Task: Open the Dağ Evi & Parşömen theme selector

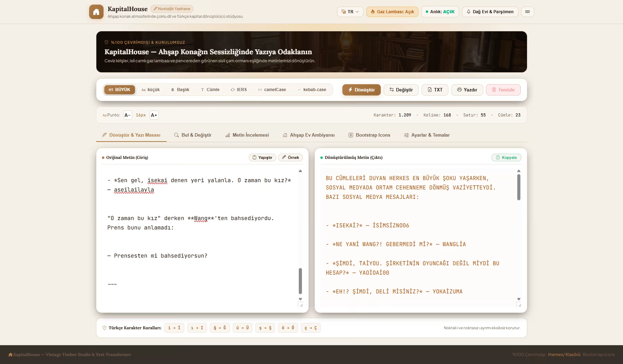Action: [490, 12]
